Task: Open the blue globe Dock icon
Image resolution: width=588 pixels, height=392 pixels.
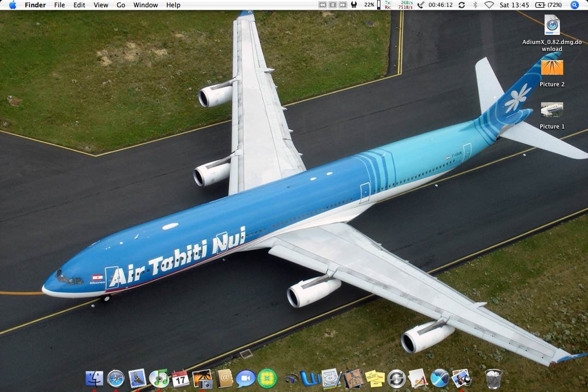Action: 440,379
